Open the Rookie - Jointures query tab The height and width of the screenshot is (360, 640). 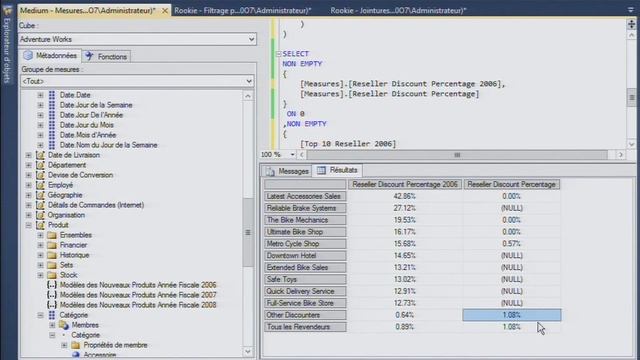(398, 11)
